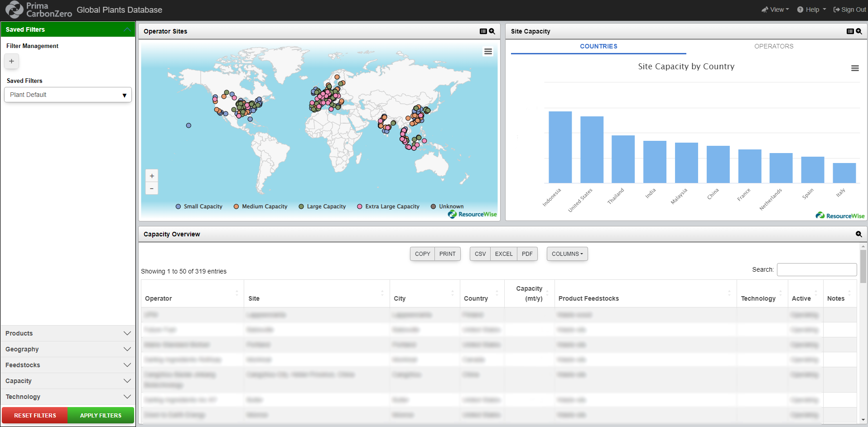Zoom in on the world map
The height and width of the screenshot is (427, 868).
coord(152,176)
